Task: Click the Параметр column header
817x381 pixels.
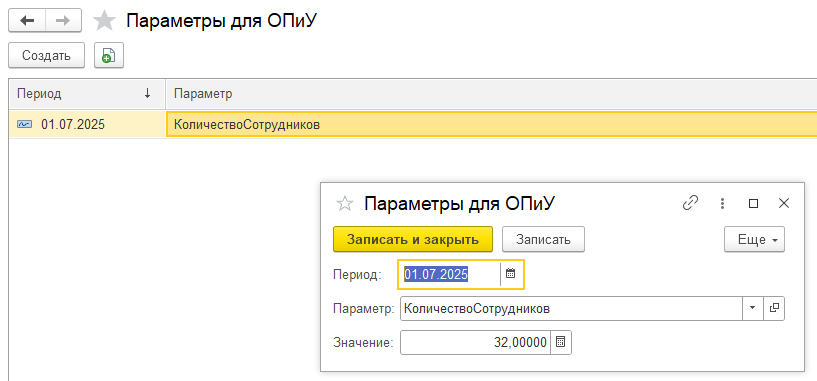Action: [x=491, y=93]
